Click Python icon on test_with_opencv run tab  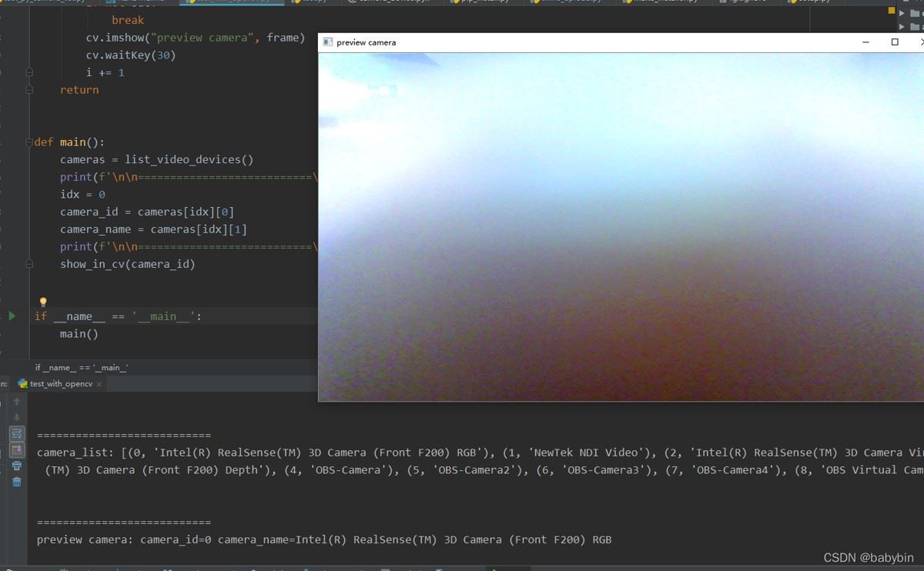click(23, 383)
